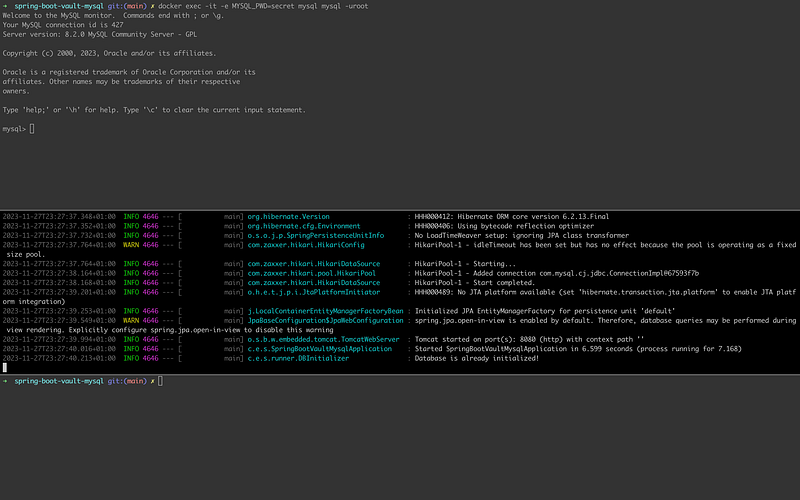Click 'Database is already initialized!' message
The height and width of the screenshot is (500, 800).
[x=477, y=358]
